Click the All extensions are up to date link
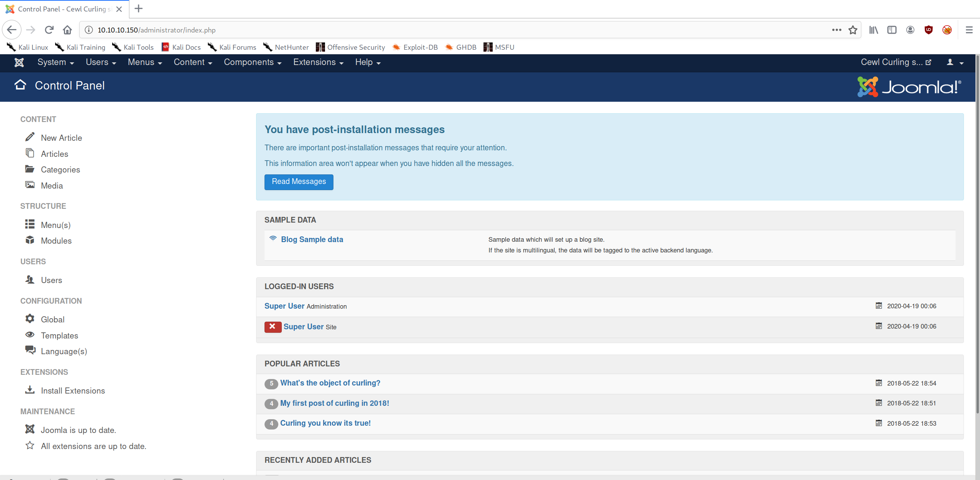 (x=93, y=446)
